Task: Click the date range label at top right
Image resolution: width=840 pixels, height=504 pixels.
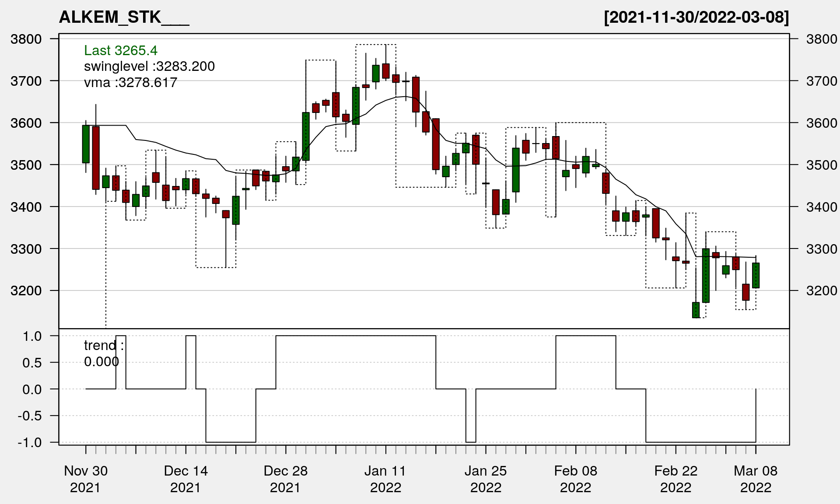Action: tap(696, 17)
